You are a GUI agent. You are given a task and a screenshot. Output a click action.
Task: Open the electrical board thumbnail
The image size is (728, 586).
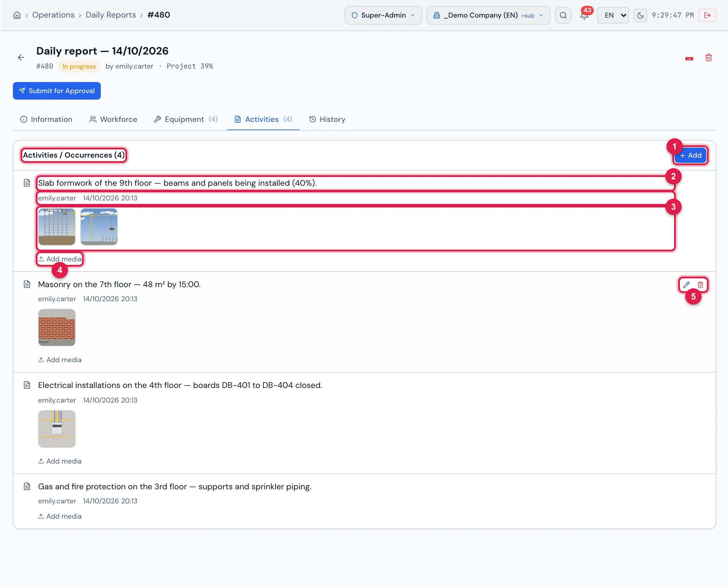pos(57,429)
